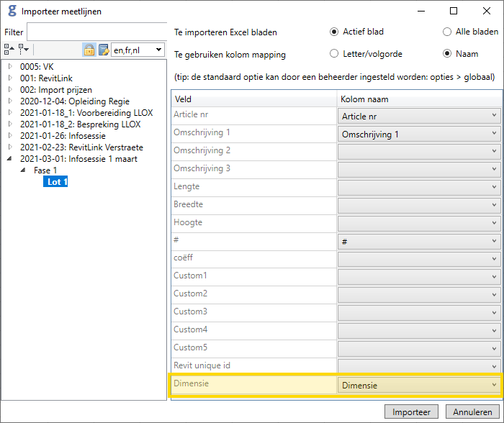The width and height of the screenshot is (504, 423).
Task: Open the Custom3 column dropdown
Action: [419, 314]
